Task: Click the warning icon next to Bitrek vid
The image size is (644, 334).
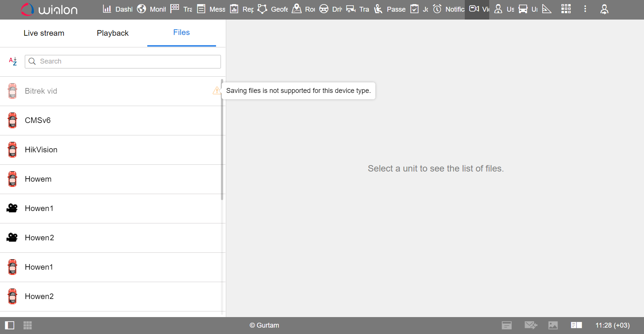Action: 216,91
